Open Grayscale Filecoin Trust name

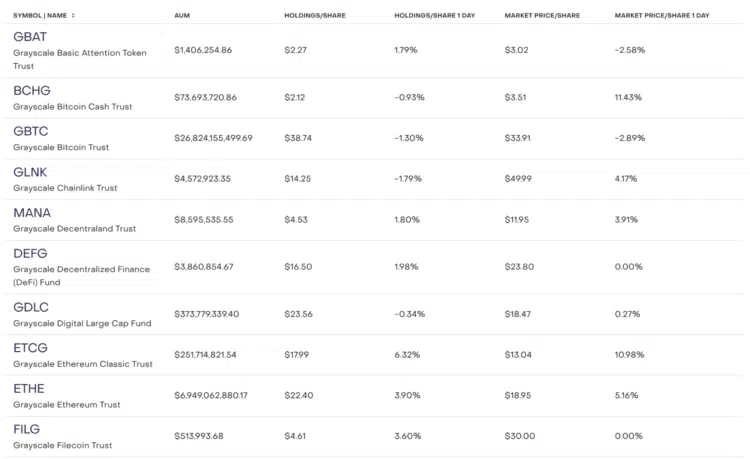[63, 445]
